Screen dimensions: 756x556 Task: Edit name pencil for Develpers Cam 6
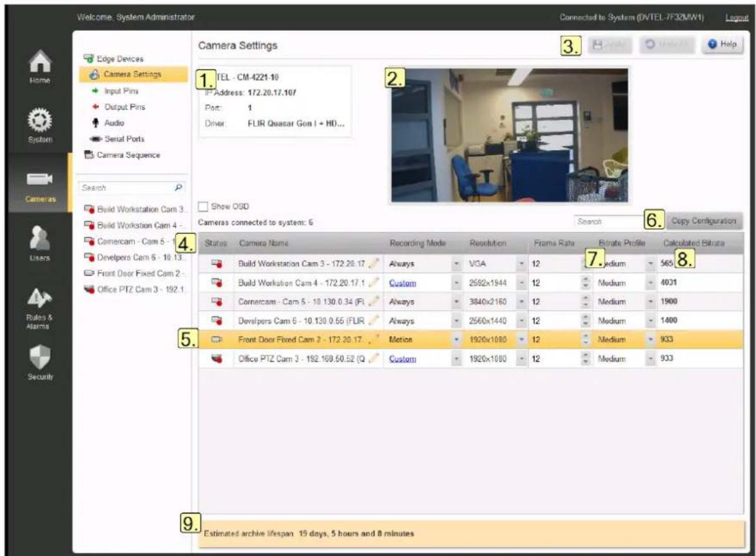coord(374,321)
